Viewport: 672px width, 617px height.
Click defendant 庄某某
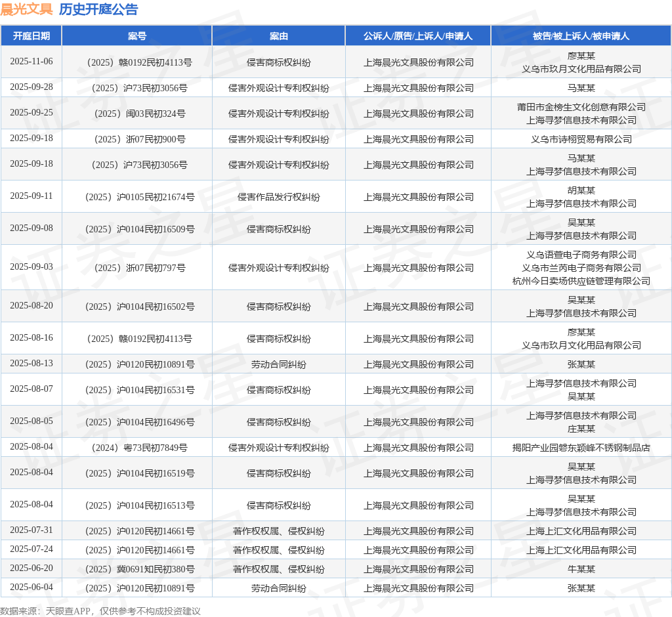tap(581, 429)
